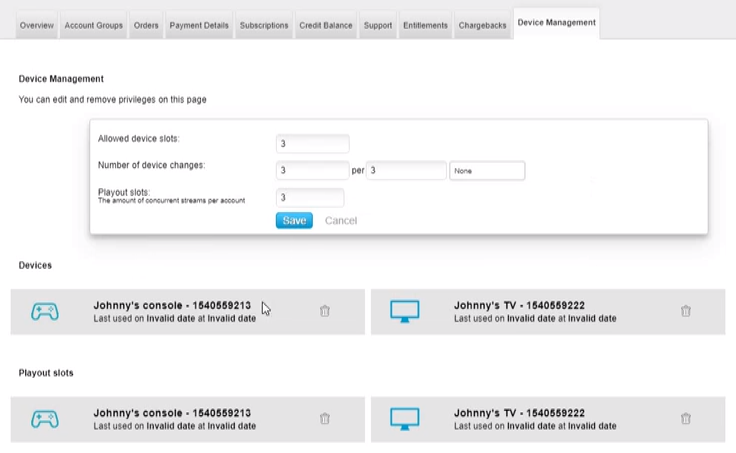Click the monitor icon under Devices
Viewport: 736px width, 453px height.
tap(404, 312)
